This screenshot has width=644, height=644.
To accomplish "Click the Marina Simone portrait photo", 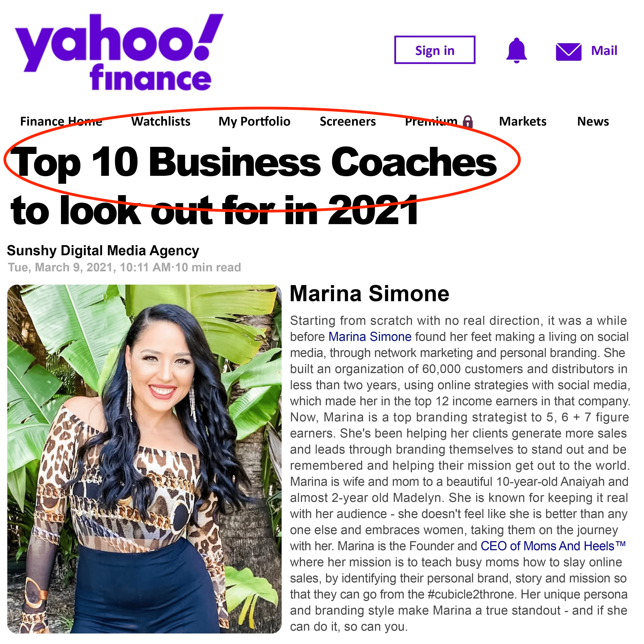I will (x=144, y=459).
